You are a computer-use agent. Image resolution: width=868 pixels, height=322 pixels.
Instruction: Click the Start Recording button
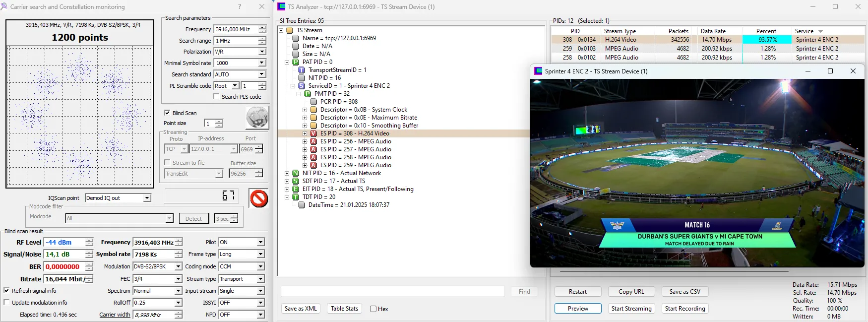click(684, 309)
